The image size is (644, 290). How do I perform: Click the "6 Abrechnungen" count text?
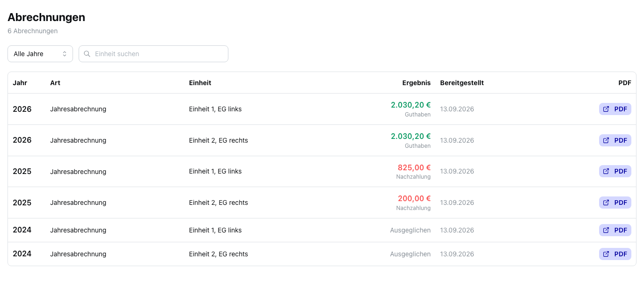coord(33,31)
